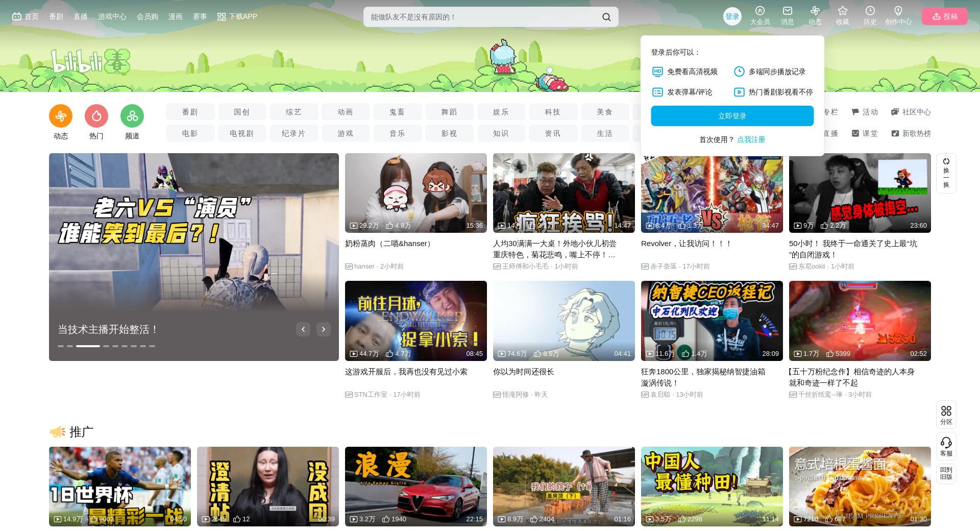Screen dimensions: 980x531
Task: Open the 奶粉蒸肉 video thumbnail
Action: point(416,193)
